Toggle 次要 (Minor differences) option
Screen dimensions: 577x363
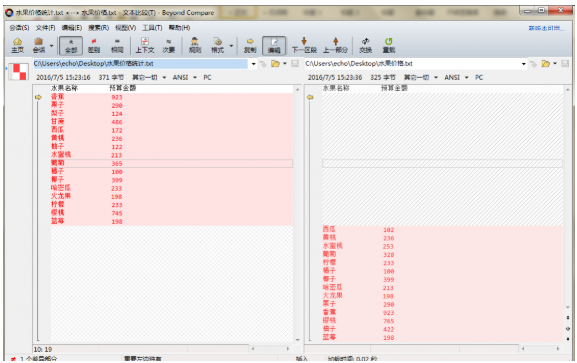point(169,45)
